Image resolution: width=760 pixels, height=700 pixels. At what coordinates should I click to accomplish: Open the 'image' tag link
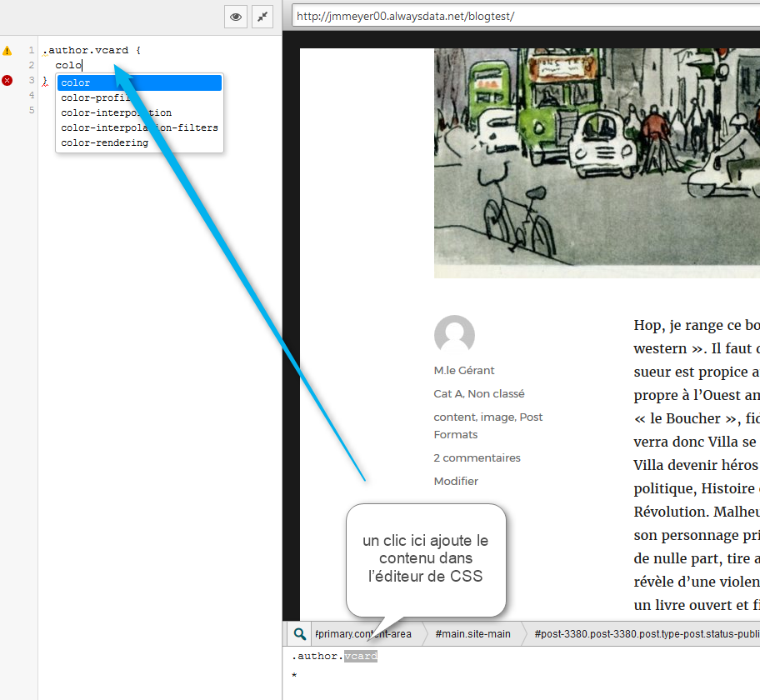[x=497, y=417]
